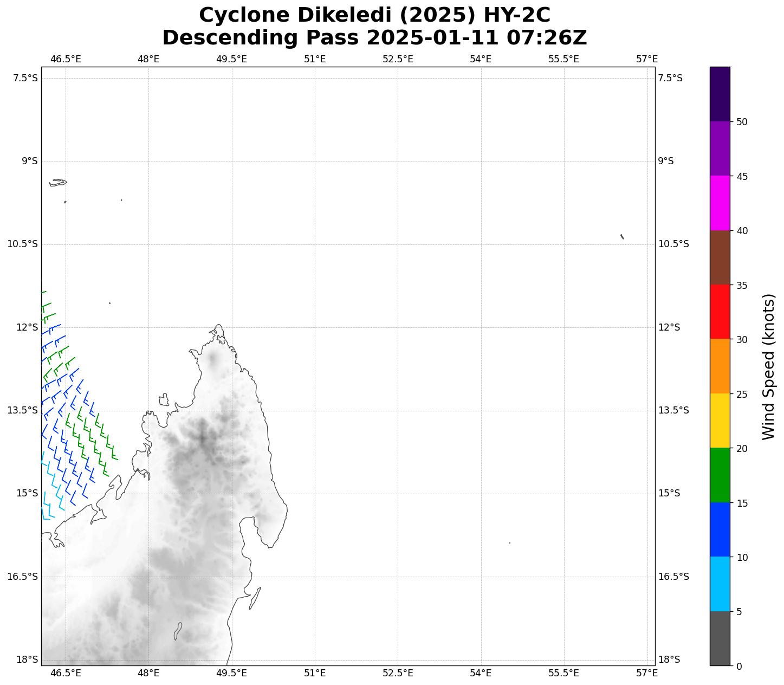Viewport: 784px width, 685px height.
Task: Click the 54°E label on top axis
Action: [481, 59]
